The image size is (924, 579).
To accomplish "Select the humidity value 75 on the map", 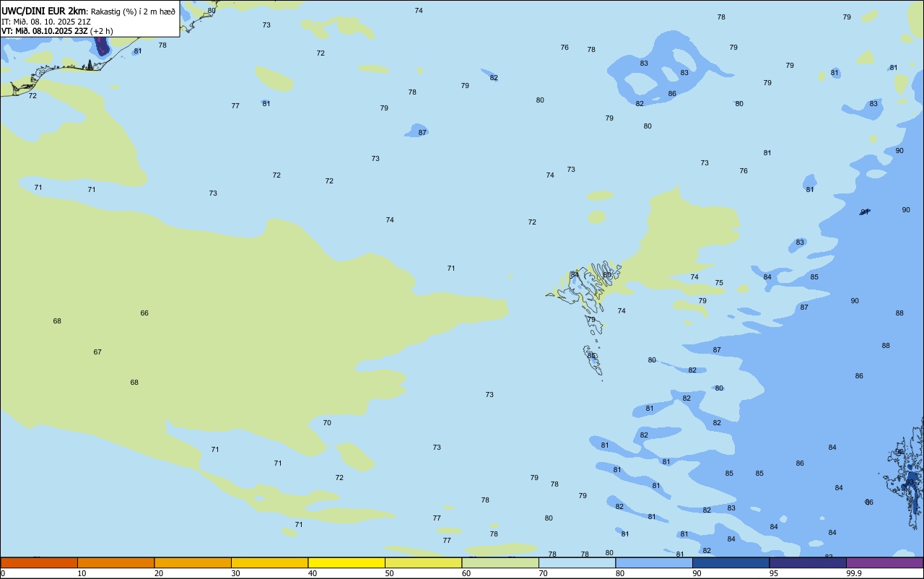I will click(x=719, y=283).
